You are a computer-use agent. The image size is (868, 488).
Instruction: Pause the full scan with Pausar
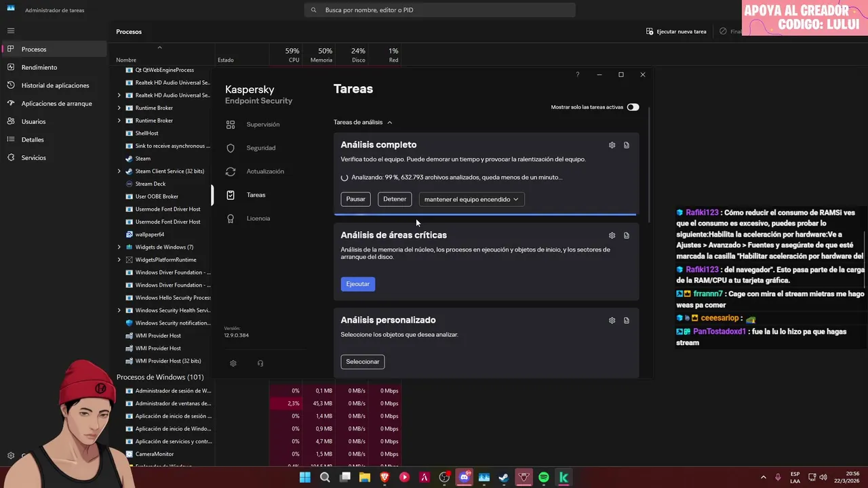pyautogui.click(x=356, y=199)
